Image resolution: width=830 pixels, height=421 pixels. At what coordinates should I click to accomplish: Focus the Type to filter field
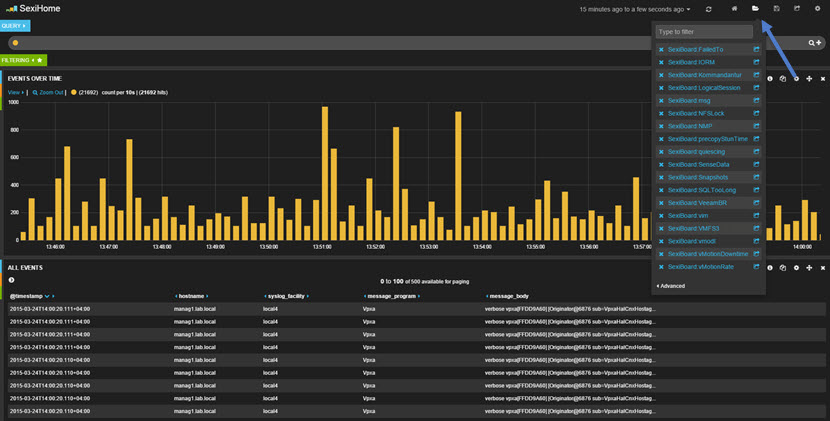point(704,32)
